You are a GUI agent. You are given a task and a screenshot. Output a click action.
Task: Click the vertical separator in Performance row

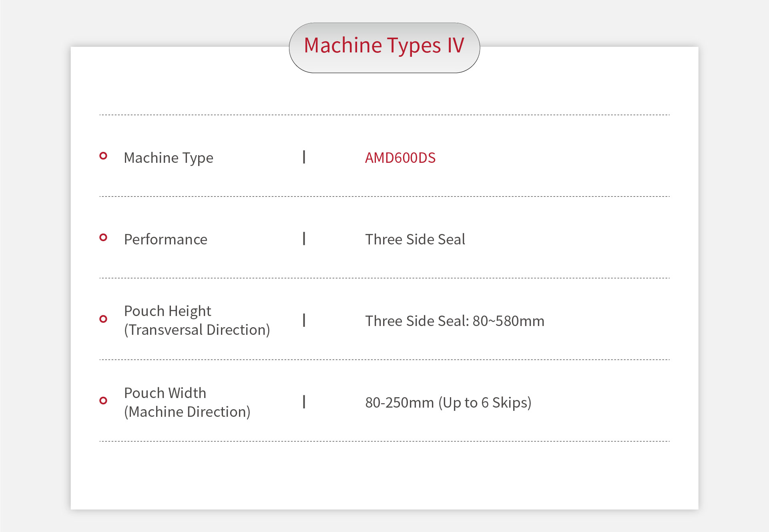(304, 239)
